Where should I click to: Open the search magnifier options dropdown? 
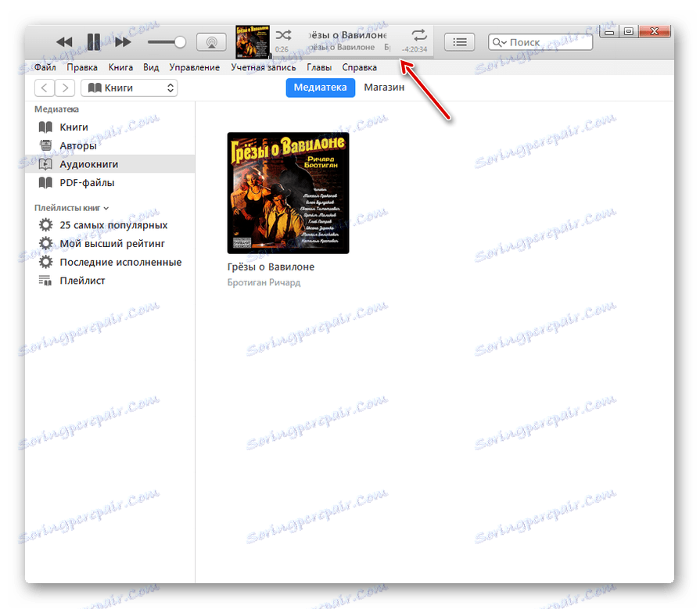coord(500,42)
